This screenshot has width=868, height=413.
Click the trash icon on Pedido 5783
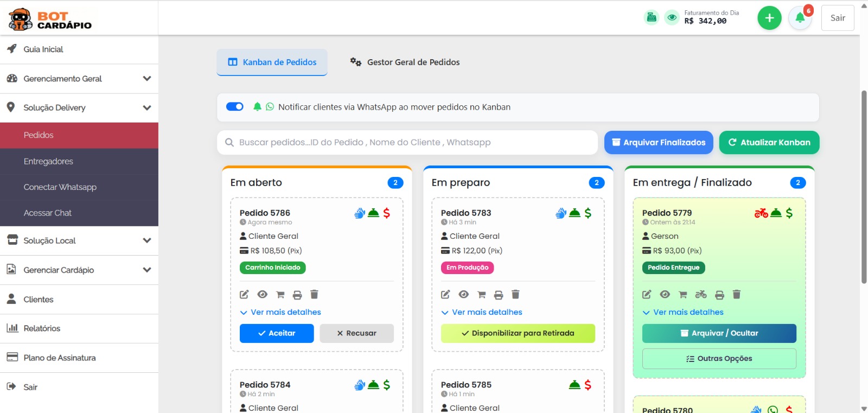[x=515, y=295]
